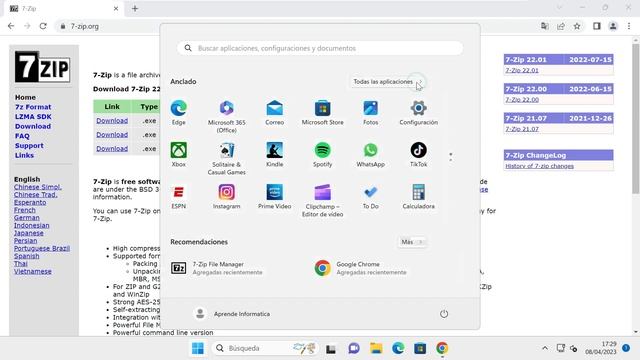Click the 7-ZIP logo image
The width and height of the screenshot is (640, 360).
pos(42,67)
